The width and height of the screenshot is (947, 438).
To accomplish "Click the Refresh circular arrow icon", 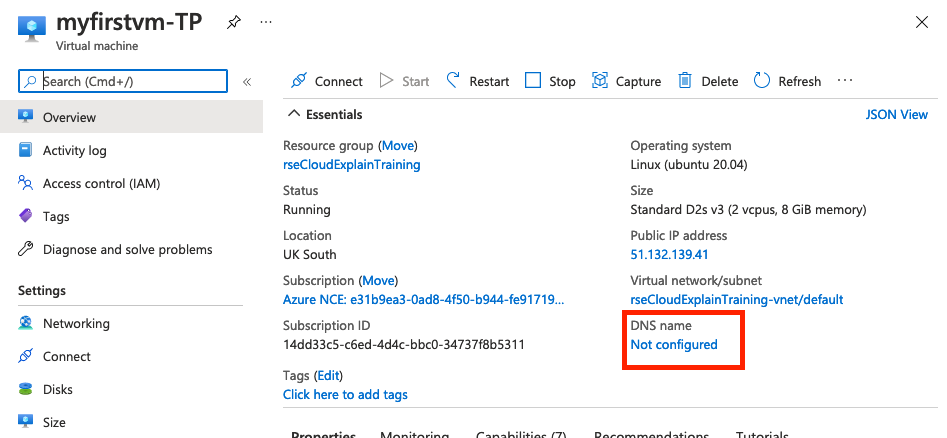I will point(762,80).
